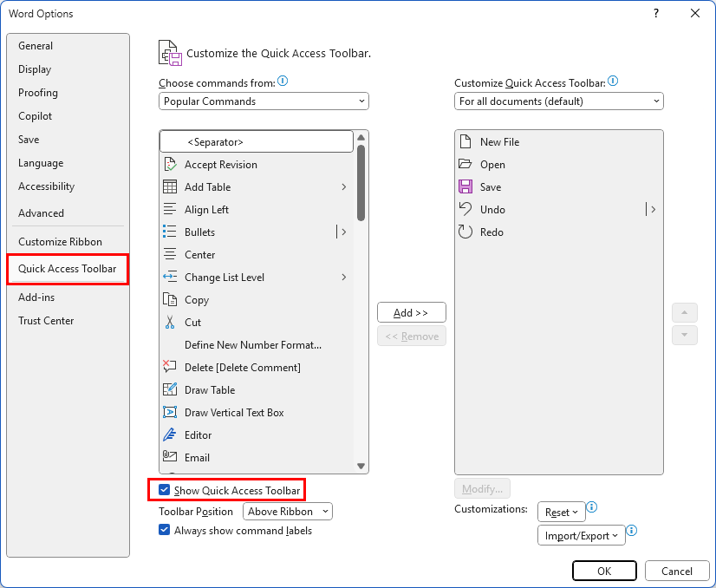This screenshot has width=716, height=588.
Task: Click the Add Table grid icon
Action: click(170, 186)
